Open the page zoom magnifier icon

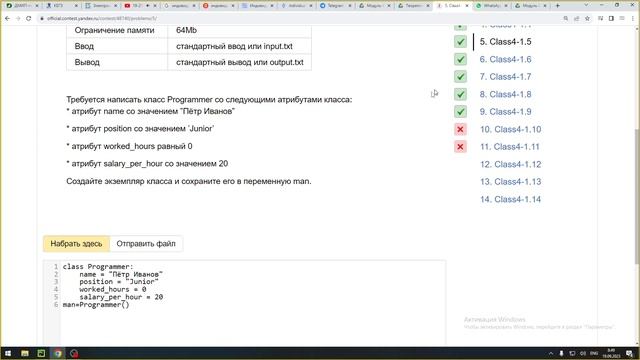(x=566, y=18)
